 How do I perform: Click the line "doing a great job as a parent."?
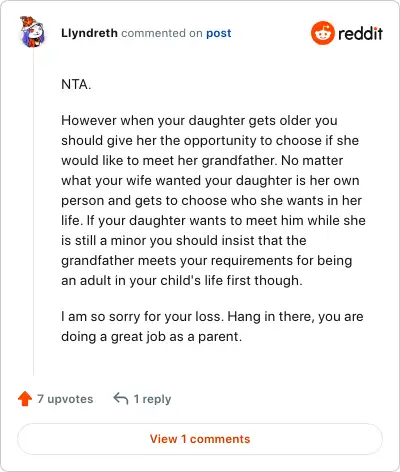click(x=152, y=336)
